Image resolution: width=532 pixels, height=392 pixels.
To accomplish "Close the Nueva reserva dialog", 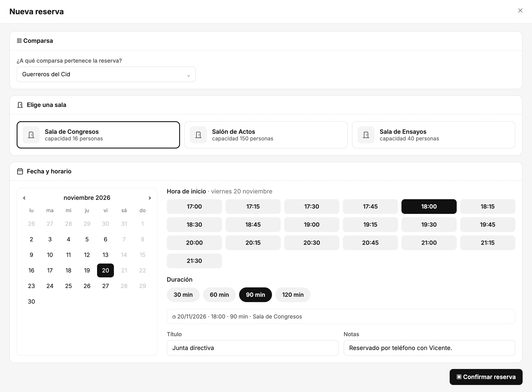I will click(520, 10).
